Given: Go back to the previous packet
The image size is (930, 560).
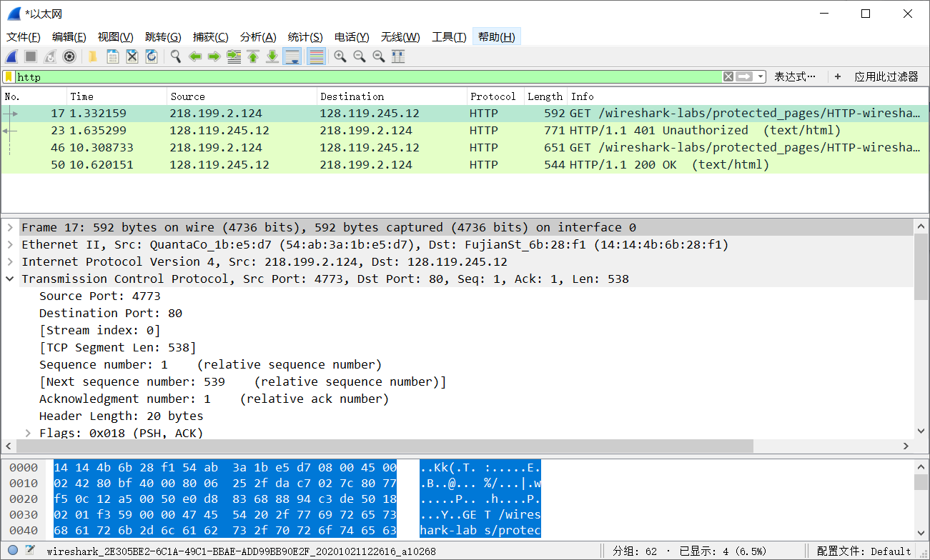Looking at the screenshot, I should (x=194, y=56).
